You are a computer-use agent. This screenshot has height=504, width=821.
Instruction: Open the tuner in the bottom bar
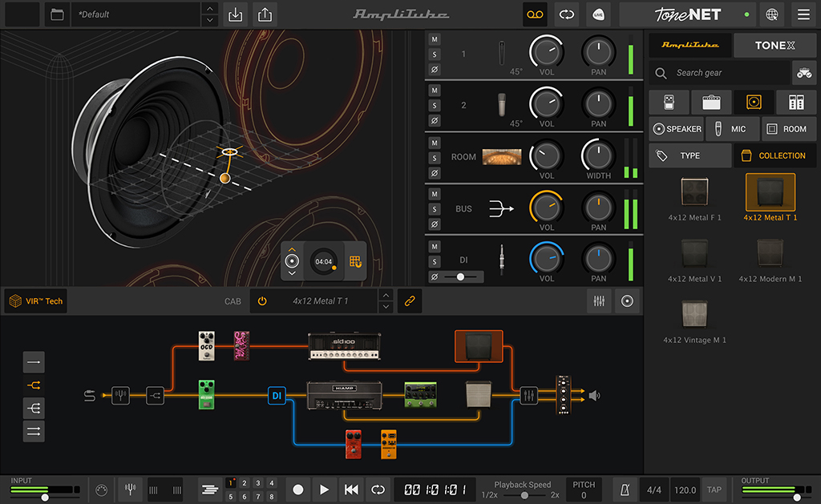pyautogui.click(x=130, y=489)
